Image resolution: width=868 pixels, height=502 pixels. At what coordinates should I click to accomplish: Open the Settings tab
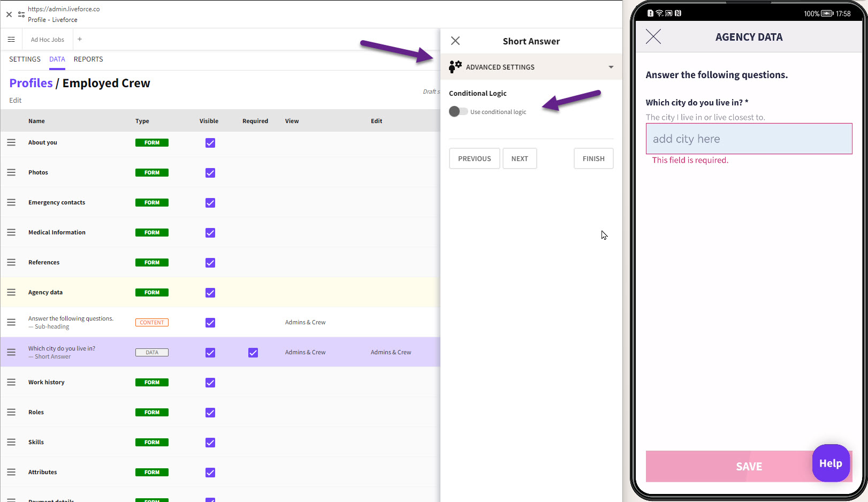click(x=25, y=59)
